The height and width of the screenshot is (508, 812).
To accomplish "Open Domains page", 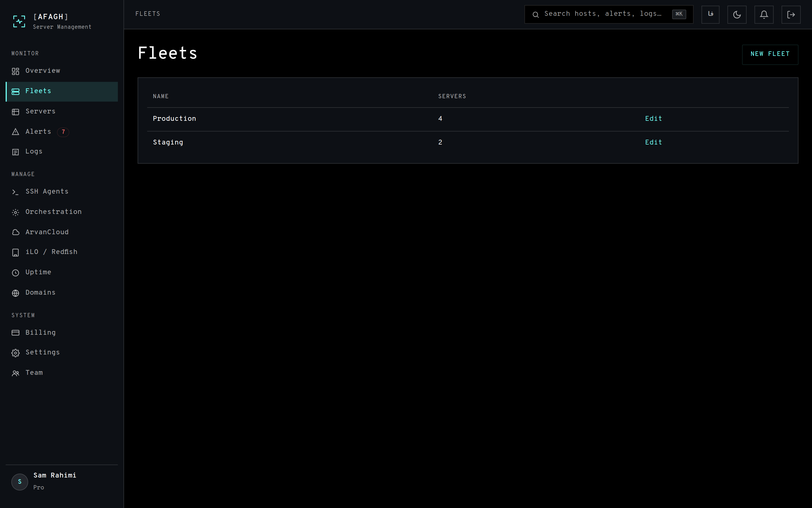I will pyautogui.click(x=62, y=293).
